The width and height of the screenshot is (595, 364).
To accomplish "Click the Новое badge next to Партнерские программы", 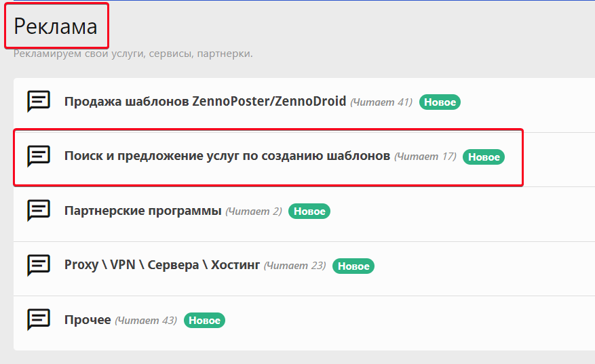I will [309, 211].
